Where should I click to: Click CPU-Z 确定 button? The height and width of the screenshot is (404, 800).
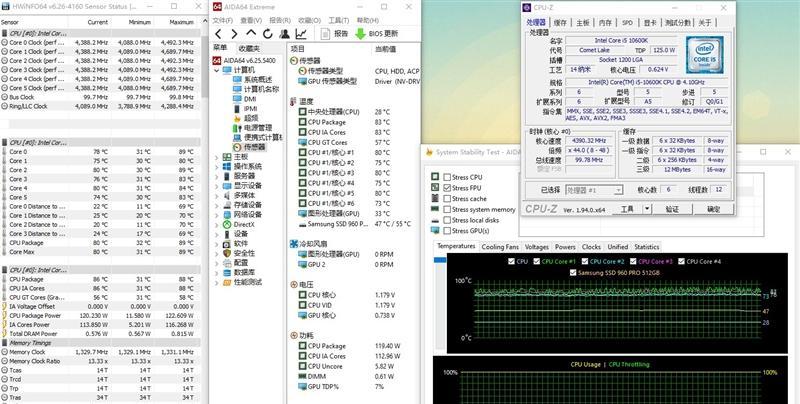(714, 209)
